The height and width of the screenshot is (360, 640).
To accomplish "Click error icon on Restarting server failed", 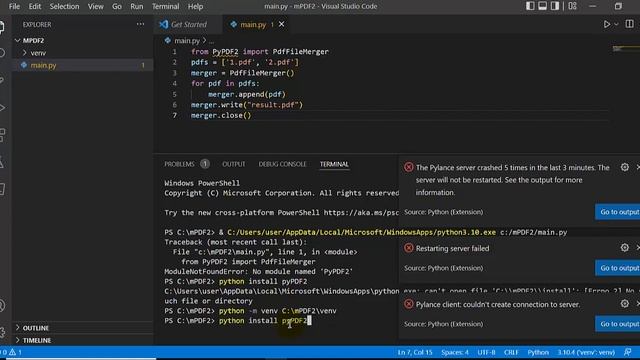I will click(x=409, y=248).
